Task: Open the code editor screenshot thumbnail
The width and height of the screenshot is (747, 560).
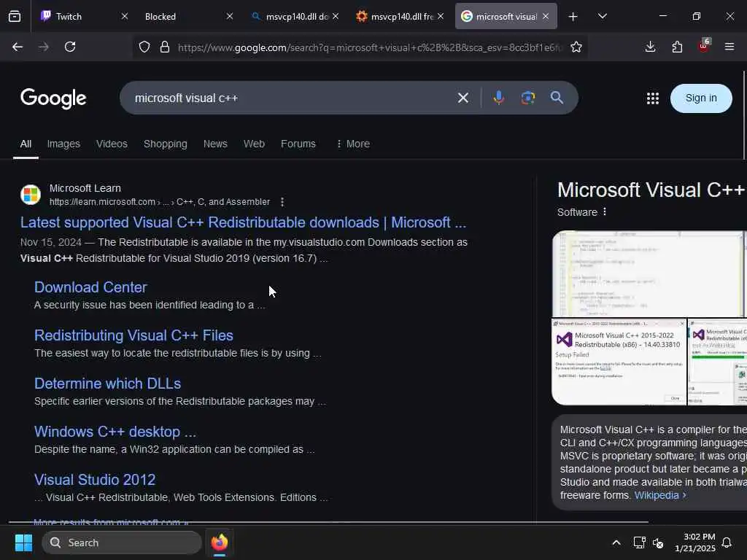Action: pos(649,274)
